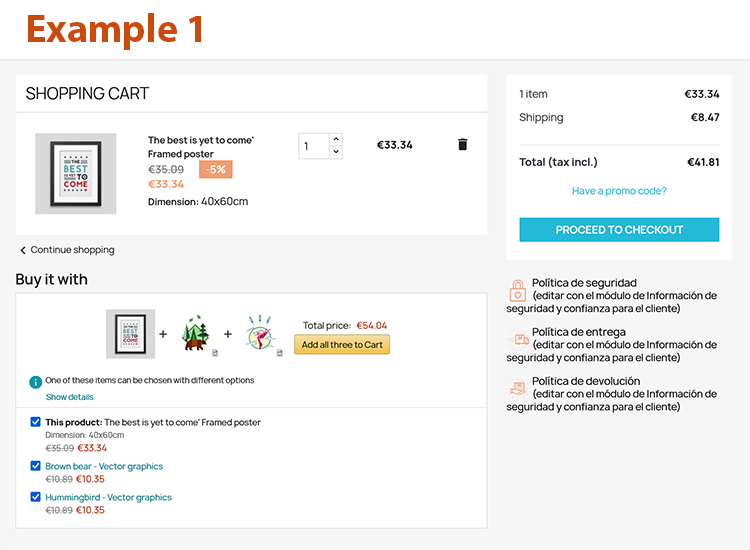This screenshot has width=750, height=550.
Task: Open Brown bear - Vector graphics link
Action: [x=104, y=466]
